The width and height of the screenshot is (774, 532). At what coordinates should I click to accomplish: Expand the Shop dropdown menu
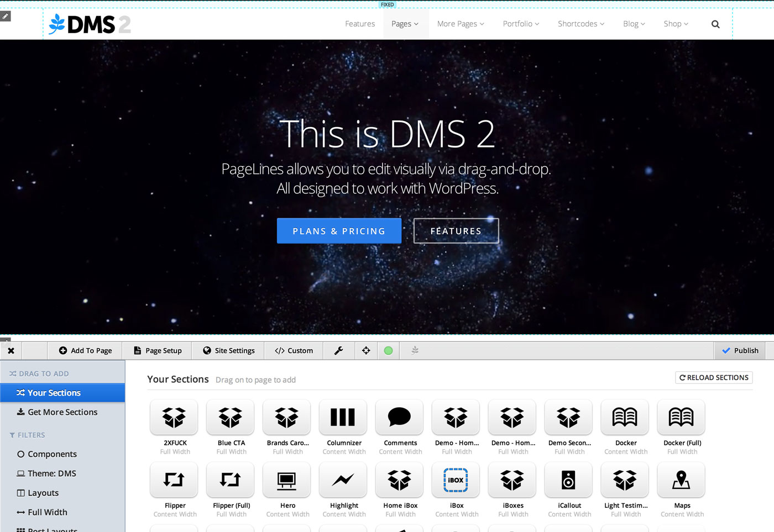(676, 24)
